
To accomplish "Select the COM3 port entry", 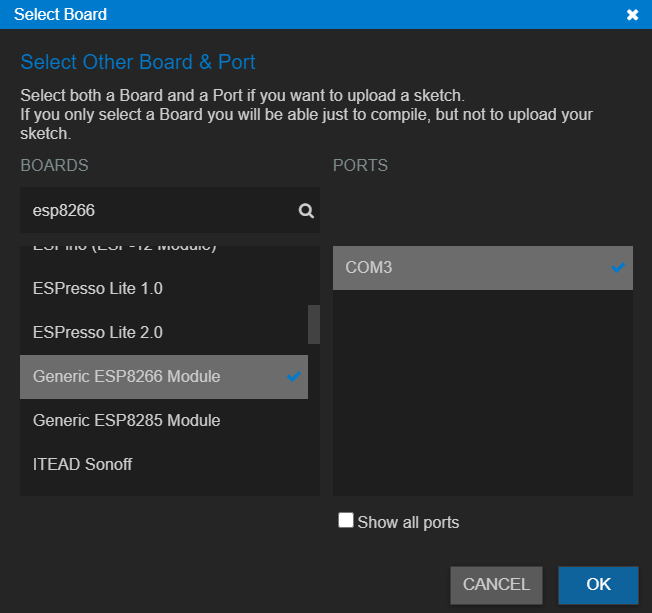I will pos(483,268).
